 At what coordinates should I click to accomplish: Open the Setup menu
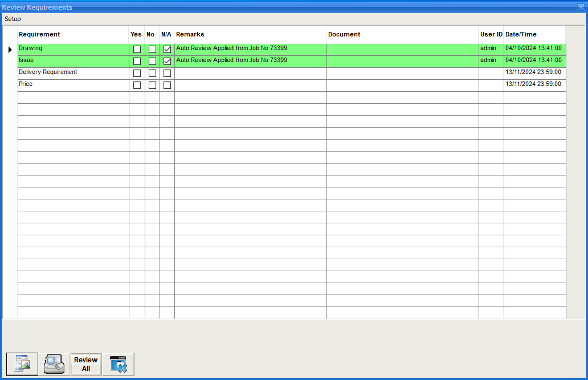[13, 19]
